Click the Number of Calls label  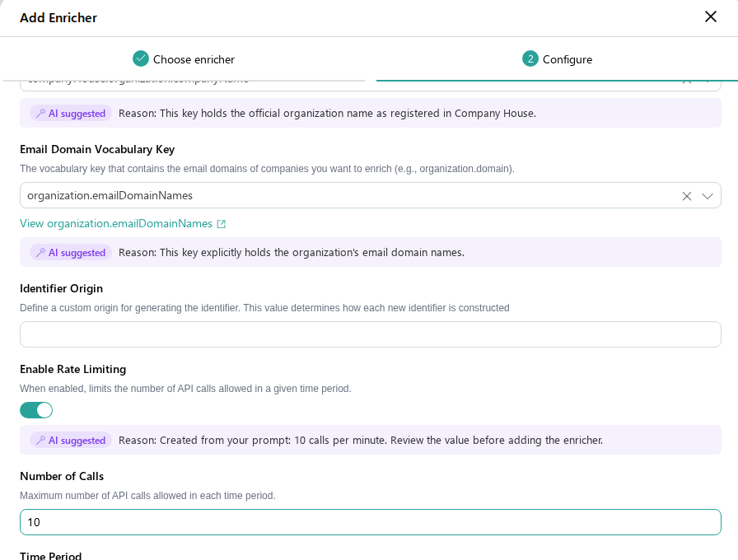pyautogui.click(x=62, y=476)
